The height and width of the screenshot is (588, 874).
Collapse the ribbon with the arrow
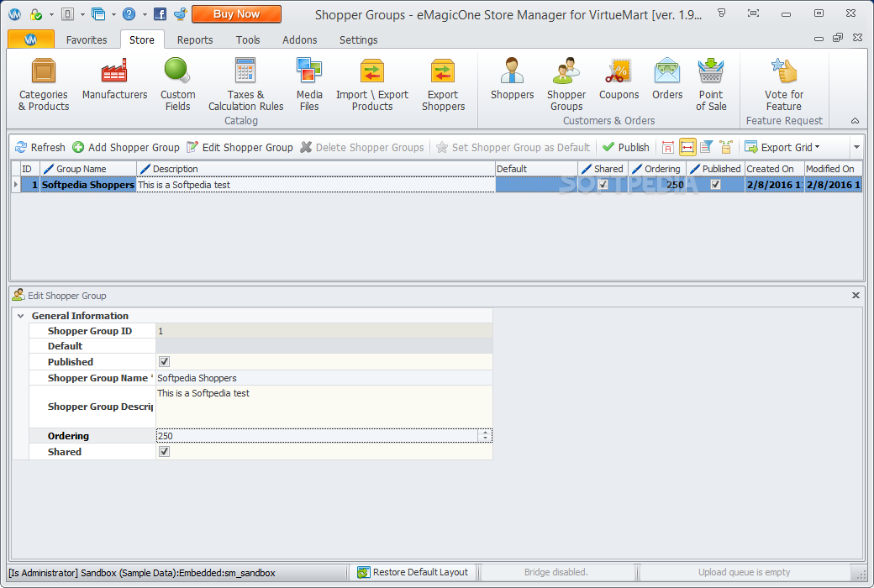(855, 121)
